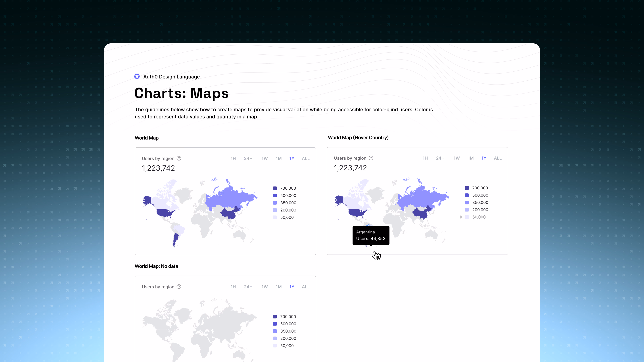Click the 'World Map (Hover Country)' section title
The height and width of the screenshot is (362, 644).
click(x=358, y=138)
